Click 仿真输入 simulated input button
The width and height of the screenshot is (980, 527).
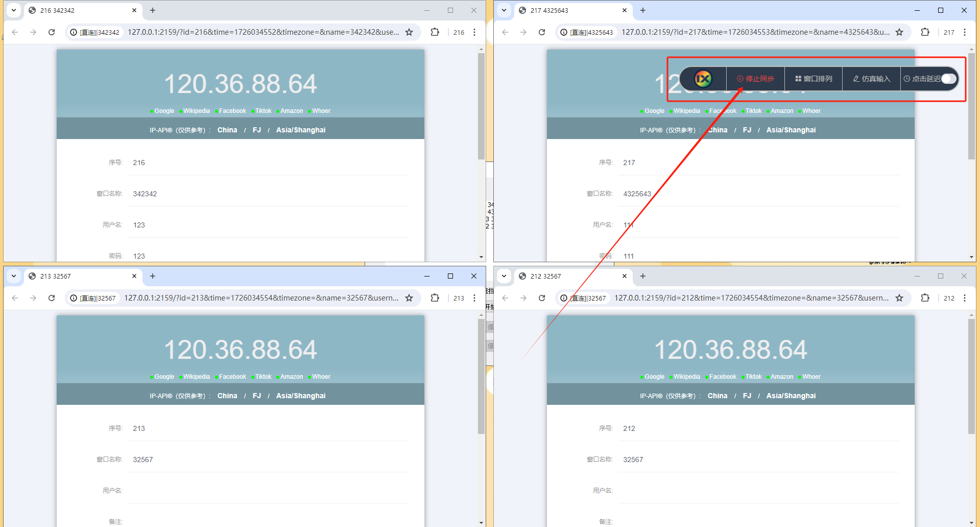[x=871, y=79]
